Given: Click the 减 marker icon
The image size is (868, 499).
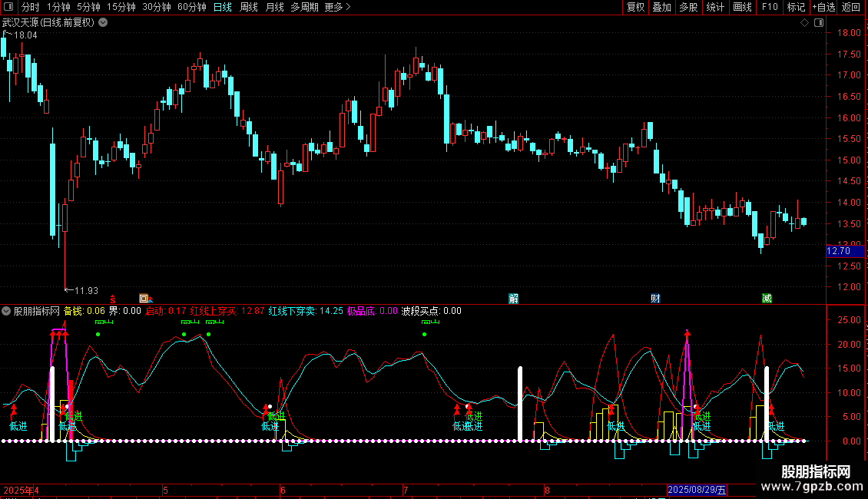Looking at the screenshot, I should click(x=767, y=299).
